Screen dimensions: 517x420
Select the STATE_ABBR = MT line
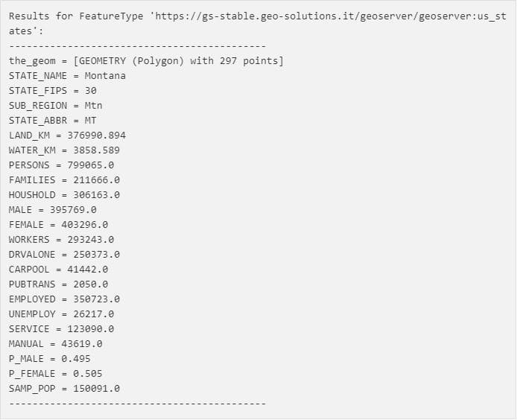(x=53, y=121)
